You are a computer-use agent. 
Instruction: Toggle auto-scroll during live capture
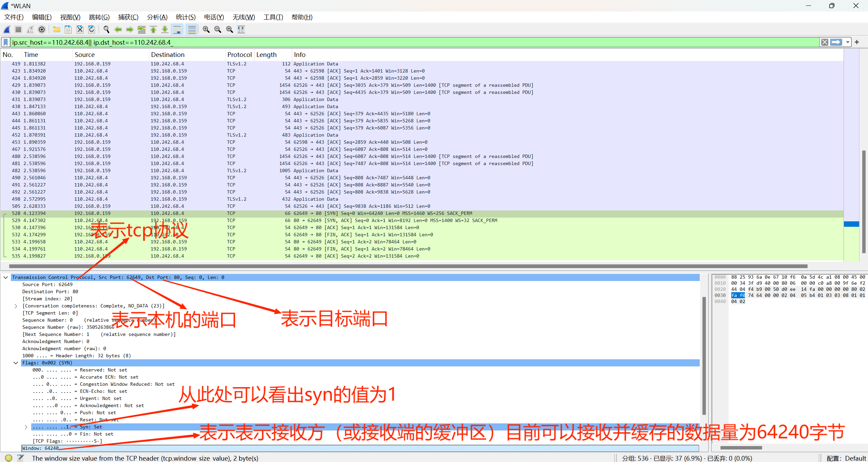(x=177, y=29)
